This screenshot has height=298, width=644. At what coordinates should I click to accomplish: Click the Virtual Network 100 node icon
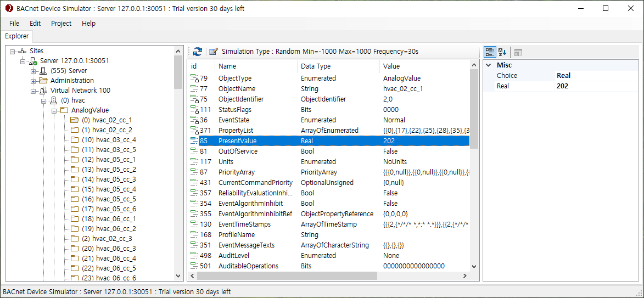(43, 91)
